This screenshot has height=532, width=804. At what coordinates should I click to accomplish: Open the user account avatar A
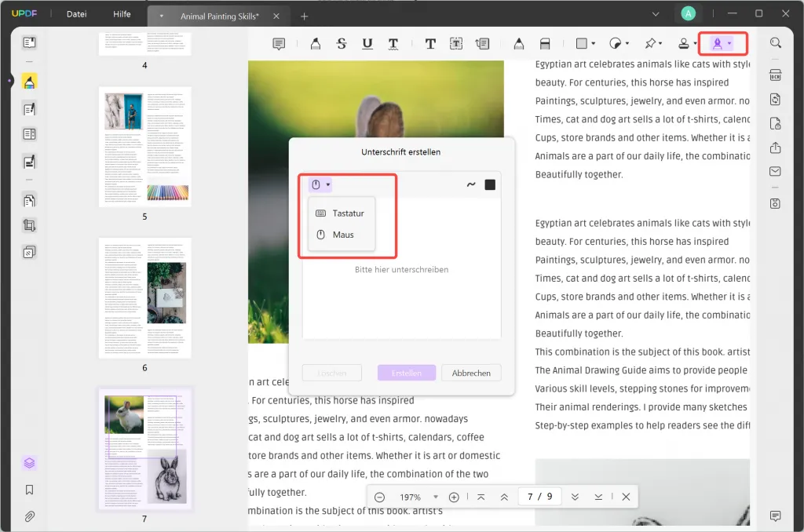688,14
